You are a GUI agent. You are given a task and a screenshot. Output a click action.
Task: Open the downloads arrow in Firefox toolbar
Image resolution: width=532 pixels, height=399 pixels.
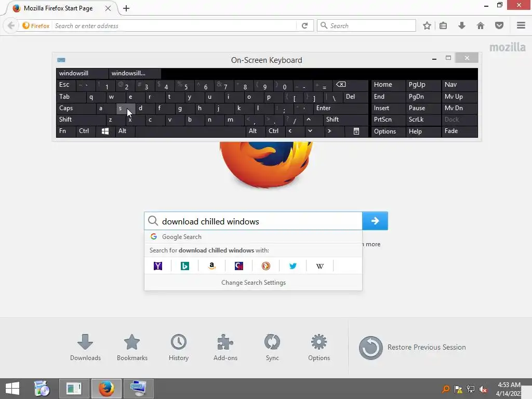pyautogui.click(x=461, y=25)
